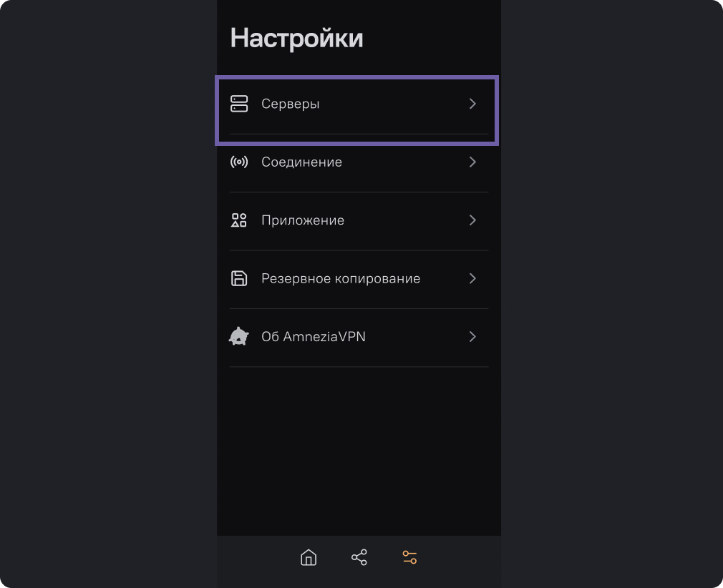Open the Серверы menu entry
This screenshot has height=588, width=723.
pyautogui.click(x=359, y=105)
